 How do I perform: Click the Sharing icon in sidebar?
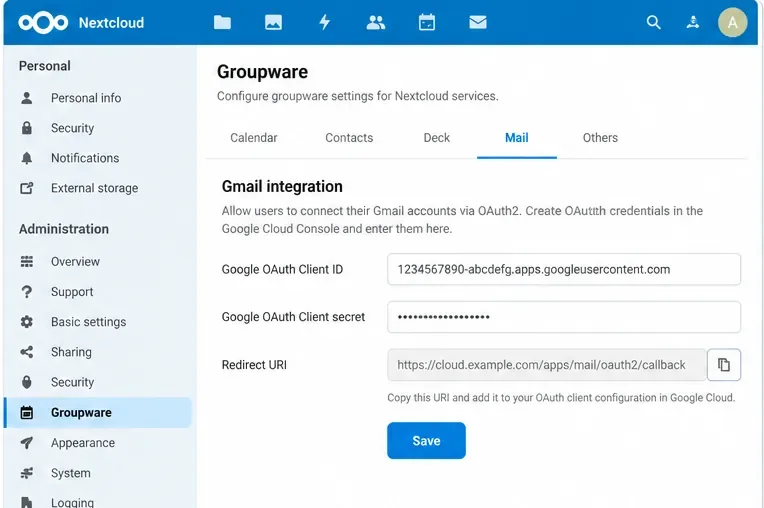click(x=27, y=352)
